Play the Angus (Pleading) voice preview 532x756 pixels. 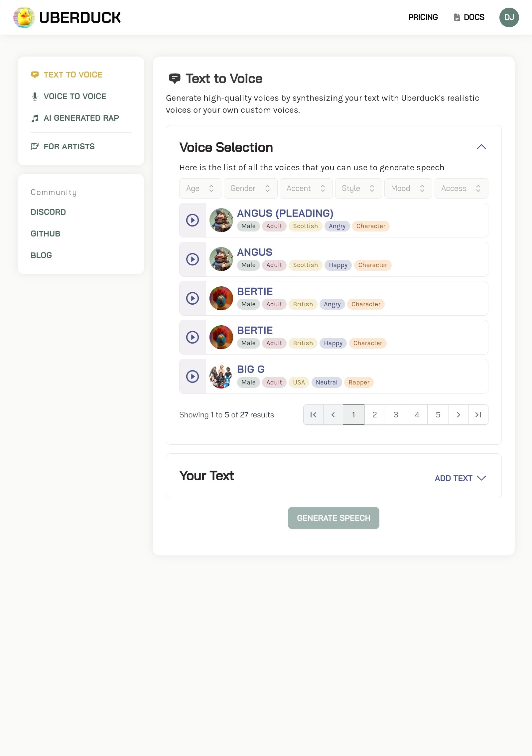pos(193,220)
